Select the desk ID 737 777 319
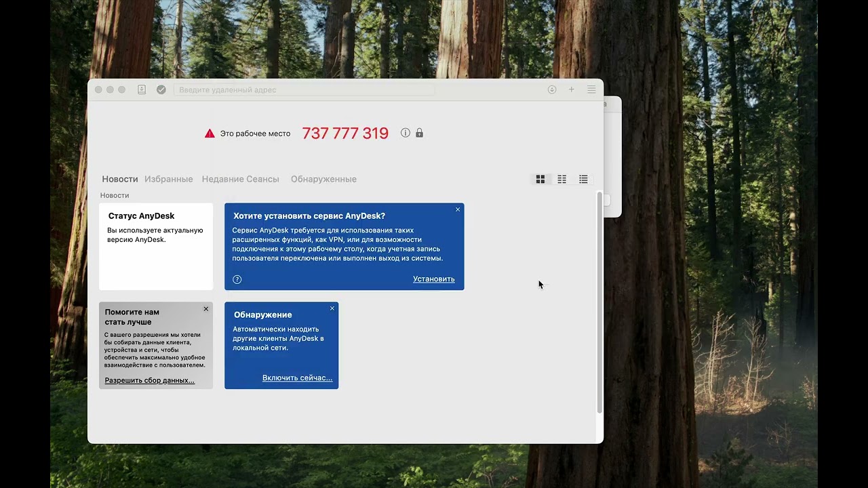 click(345, 134)
